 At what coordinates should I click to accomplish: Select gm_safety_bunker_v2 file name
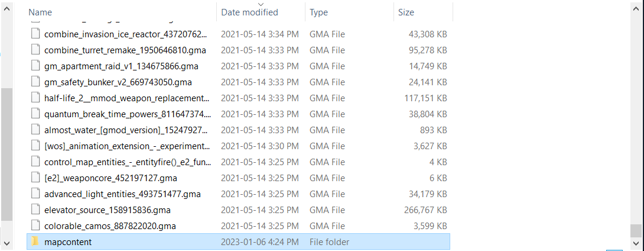tap(118, 82)
